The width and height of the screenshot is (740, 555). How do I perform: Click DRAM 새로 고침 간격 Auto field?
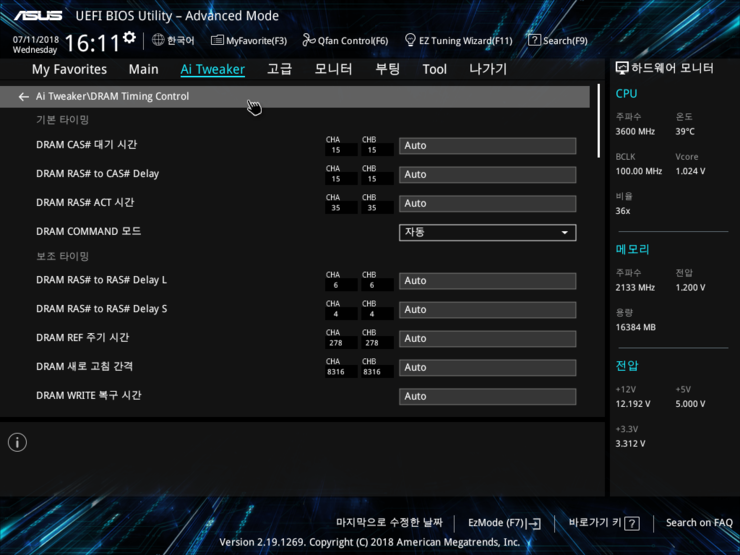coord(488,368)
